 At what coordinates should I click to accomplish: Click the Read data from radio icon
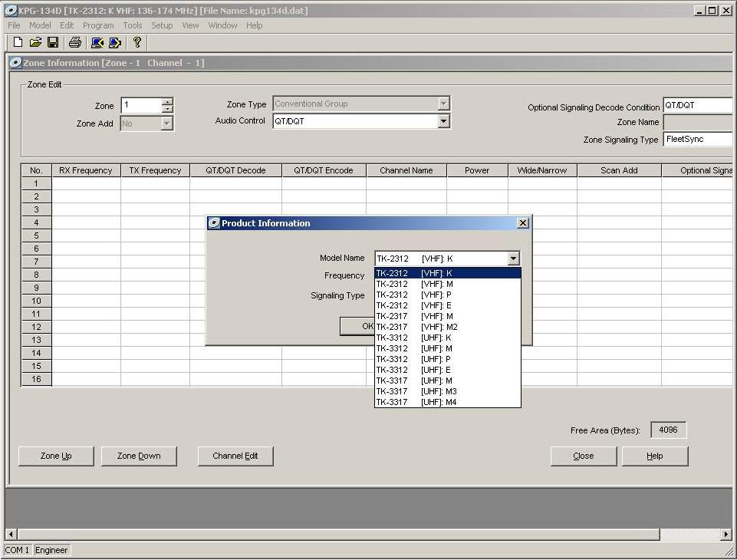[x=97, y=43]
